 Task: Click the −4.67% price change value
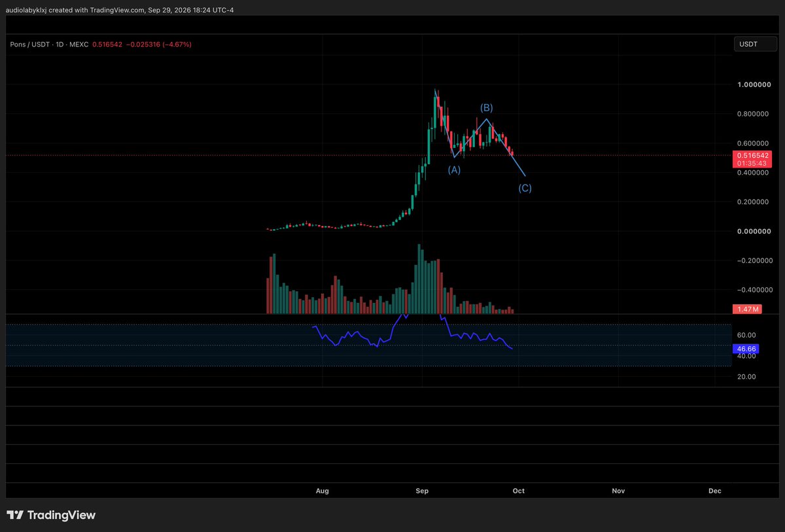(177, 44)
